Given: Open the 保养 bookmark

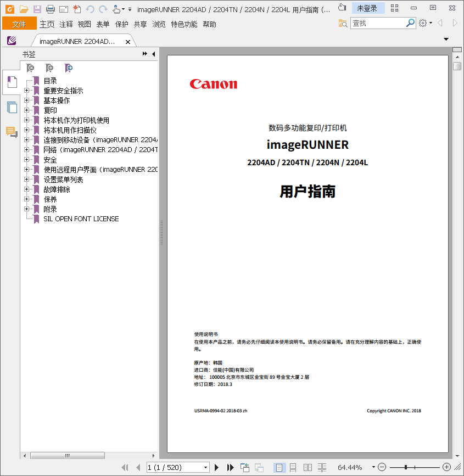Looking at the screenshot, I should pyautogui.click(x=50, y=199).
